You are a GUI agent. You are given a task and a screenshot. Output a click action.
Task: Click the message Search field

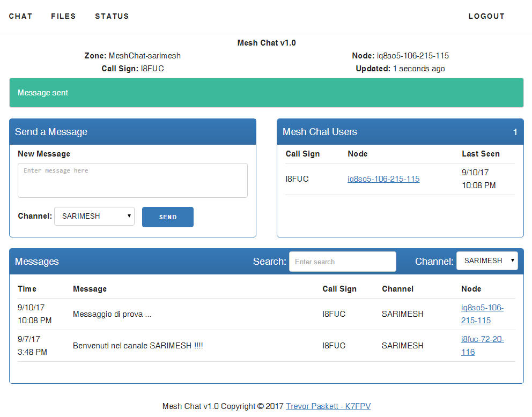pos(342,262)
